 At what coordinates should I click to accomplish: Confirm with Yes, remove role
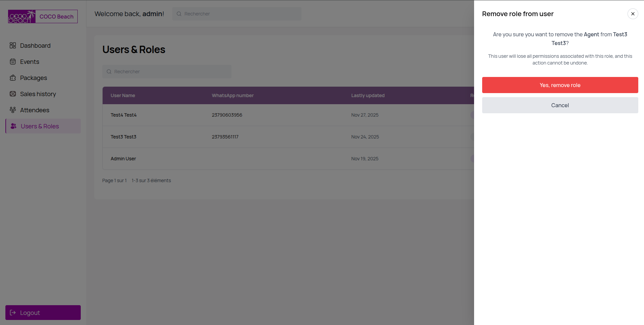pyautogui.click(x=560, y=85)
